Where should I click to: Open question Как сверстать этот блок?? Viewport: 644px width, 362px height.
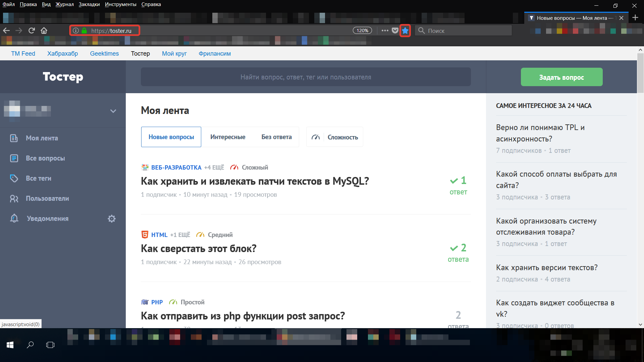coord(199,249)
